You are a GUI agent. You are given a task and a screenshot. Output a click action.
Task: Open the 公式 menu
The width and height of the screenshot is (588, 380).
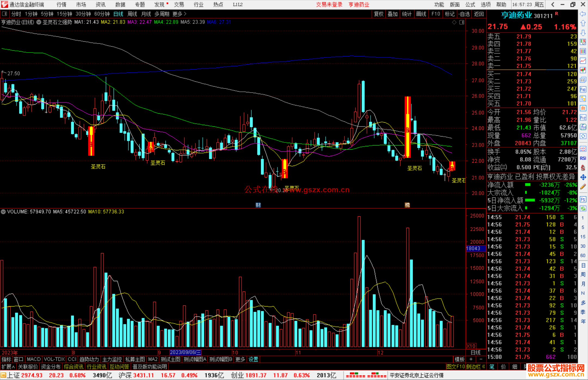coord(470,5)
